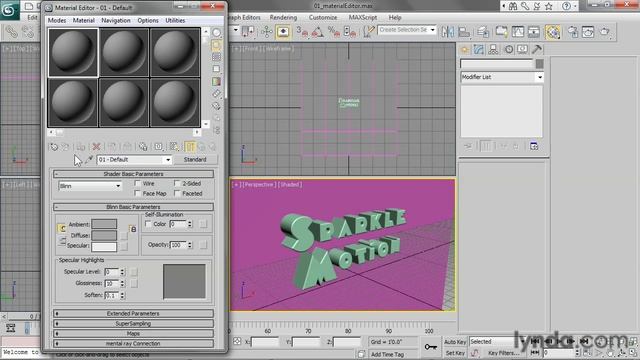Open the Navigation menu in Material Editor
The image size is (640, 360).
pos(116,20)
